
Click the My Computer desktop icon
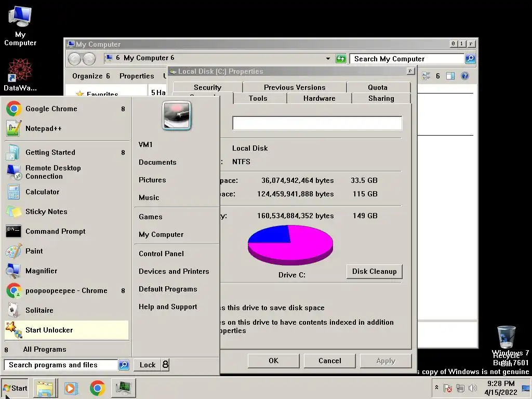(x=20, y=26)
